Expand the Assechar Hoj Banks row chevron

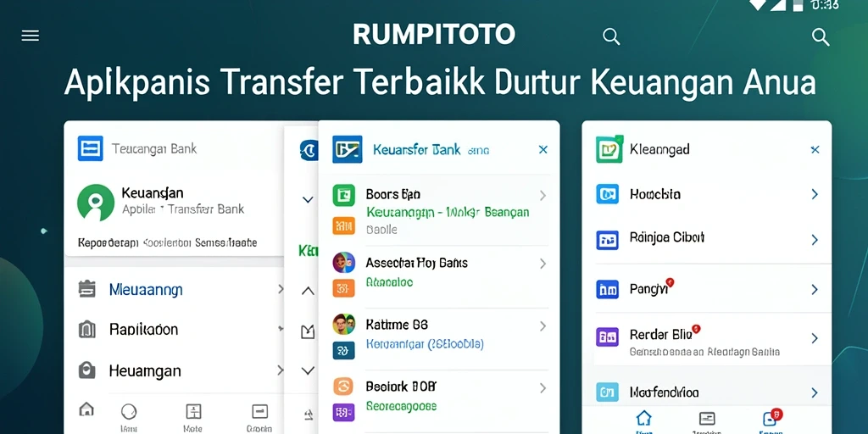[x=542, y=264]
